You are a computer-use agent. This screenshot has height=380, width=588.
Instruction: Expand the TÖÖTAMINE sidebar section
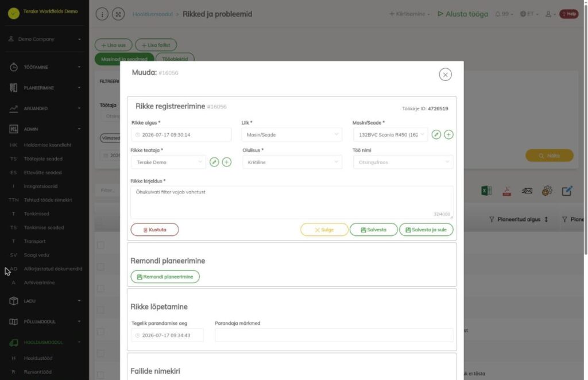click(44, 67)
